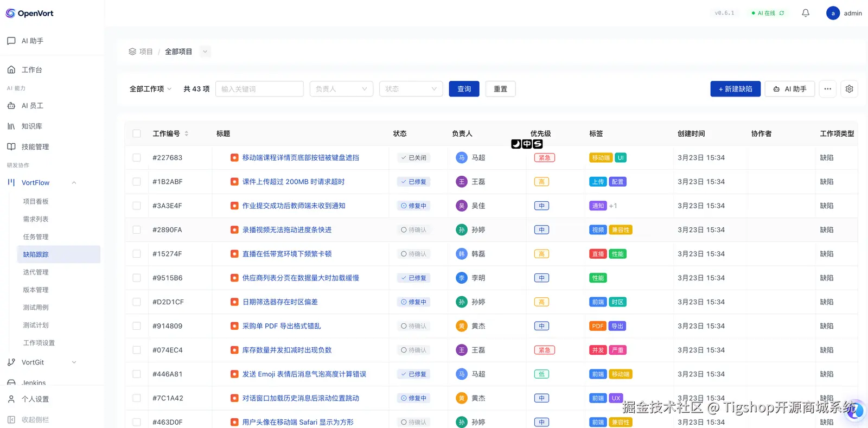This screenshot has height=428, width=868.
Task: Collapse the VortFlow menu chevron
Action: coord(74,183)
